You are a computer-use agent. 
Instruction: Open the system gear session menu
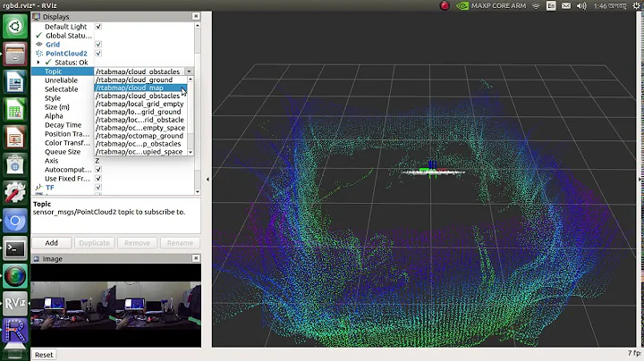637,5
